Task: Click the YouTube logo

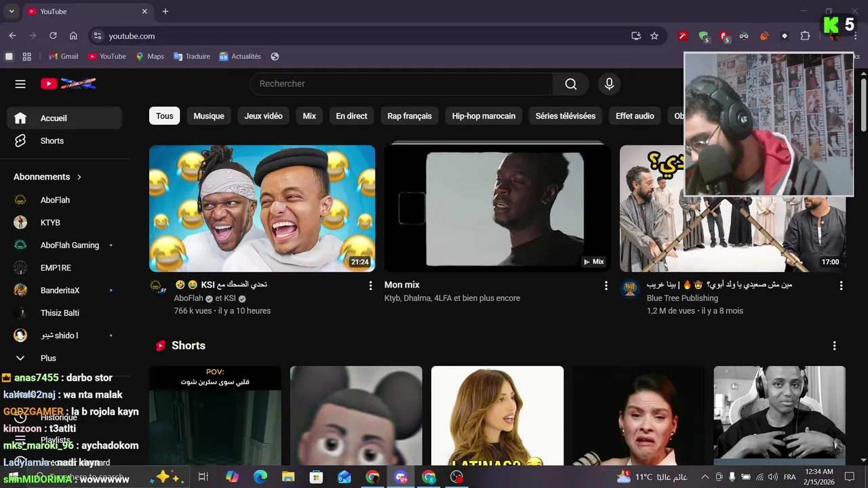Action: click(x=68, y=84)
